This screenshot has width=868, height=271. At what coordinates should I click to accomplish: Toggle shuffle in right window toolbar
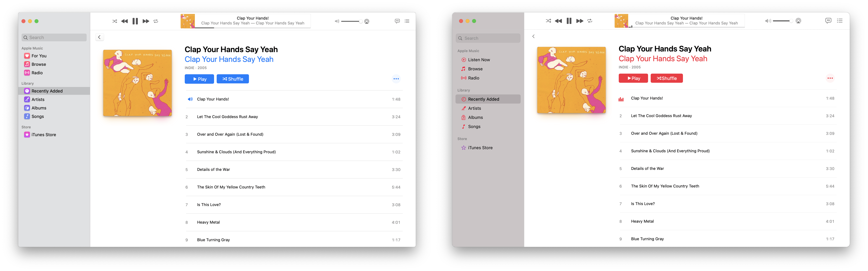pyautogui.click(x=548, y=21)
